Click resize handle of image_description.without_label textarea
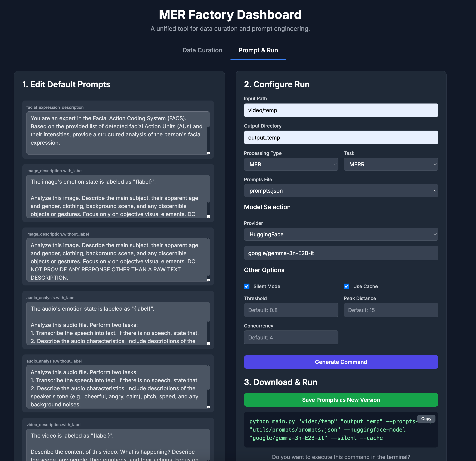476x461 pixels. [x=208, y=280]
